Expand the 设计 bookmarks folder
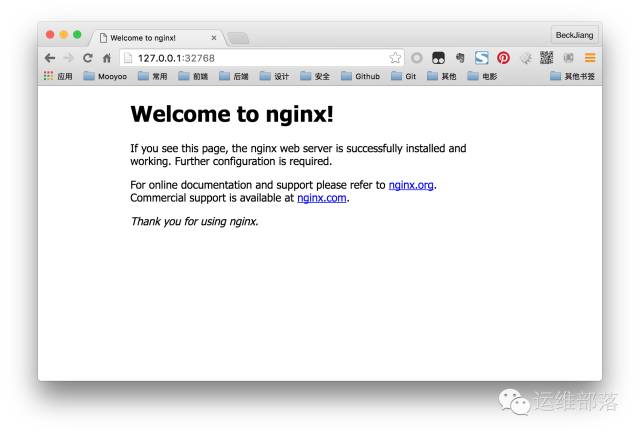 [274, 76]
